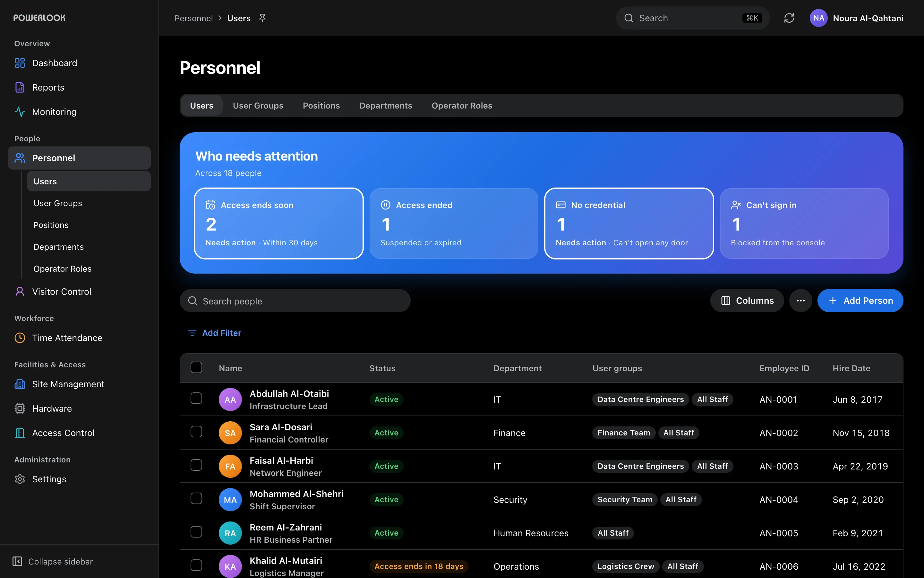The width and height of the screenshot is (924, 578).
Task: Select Personnel in the sidebar
Action: coord(79,158)
